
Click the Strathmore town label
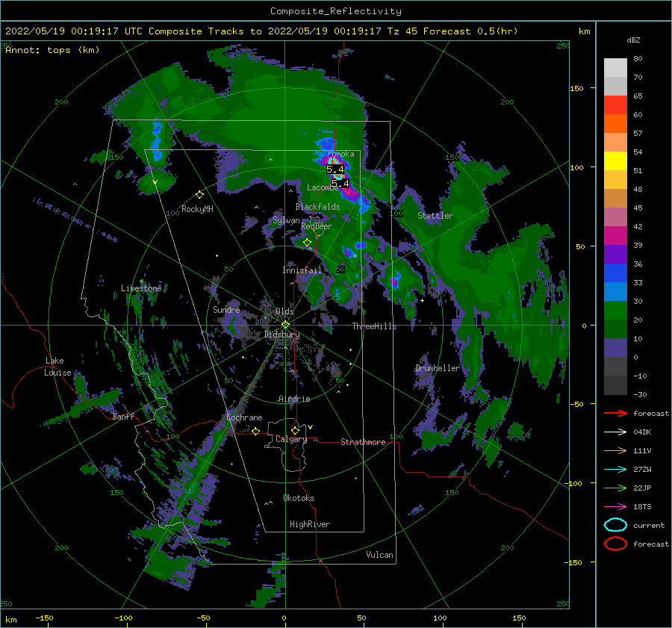[x=363, y=442]
